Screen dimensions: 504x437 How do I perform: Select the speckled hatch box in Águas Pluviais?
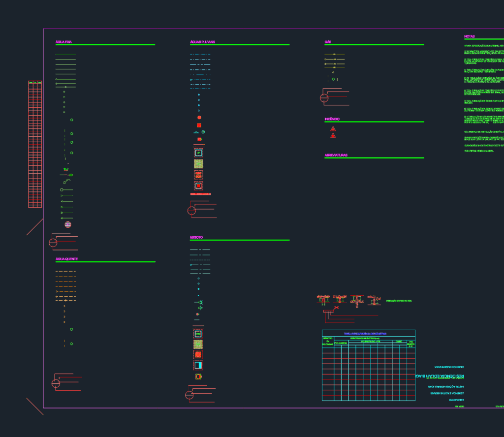(x=199, y=164)
